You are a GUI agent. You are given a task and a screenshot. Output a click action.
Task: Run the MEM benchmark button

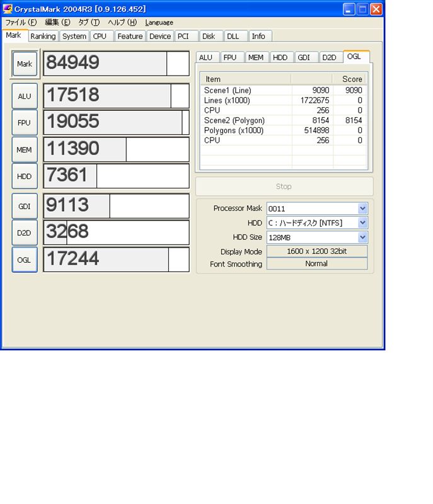[25, 149]
